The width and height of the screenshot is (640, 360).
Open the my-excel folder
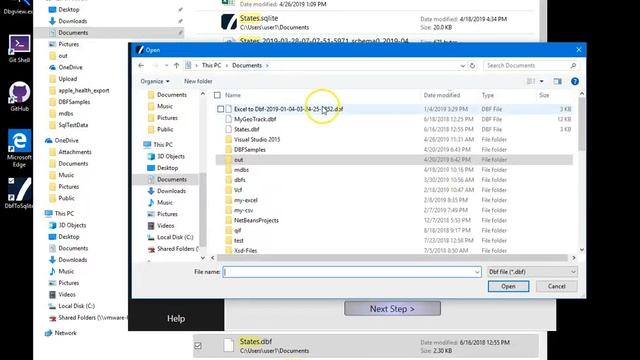241,200
